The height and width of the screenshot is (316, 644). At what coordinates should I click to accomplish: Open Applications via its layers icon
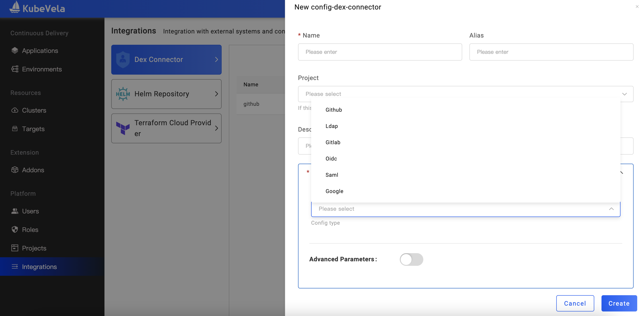click(x=15, y=50)
